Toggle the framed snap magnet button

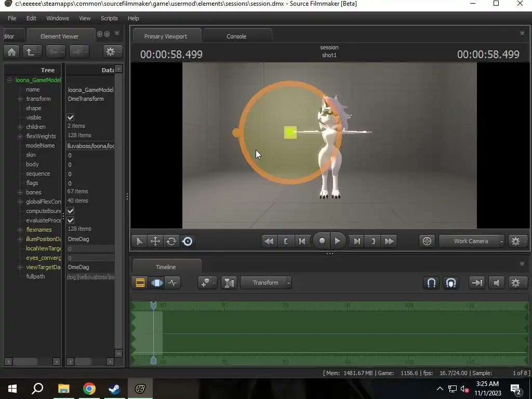pos(451,283)
